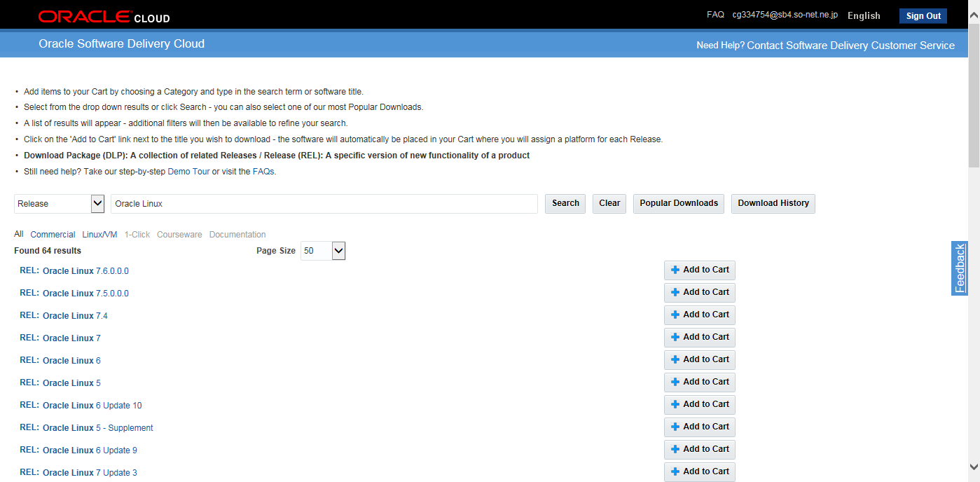Click the Search button
Viewport: 980px width, 482px height.
click(x=565, y=203)
